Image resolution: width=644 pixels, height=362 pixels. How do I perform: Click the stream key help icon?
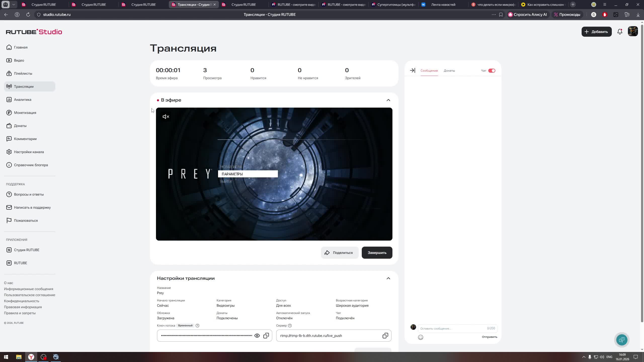coord(197,326)
